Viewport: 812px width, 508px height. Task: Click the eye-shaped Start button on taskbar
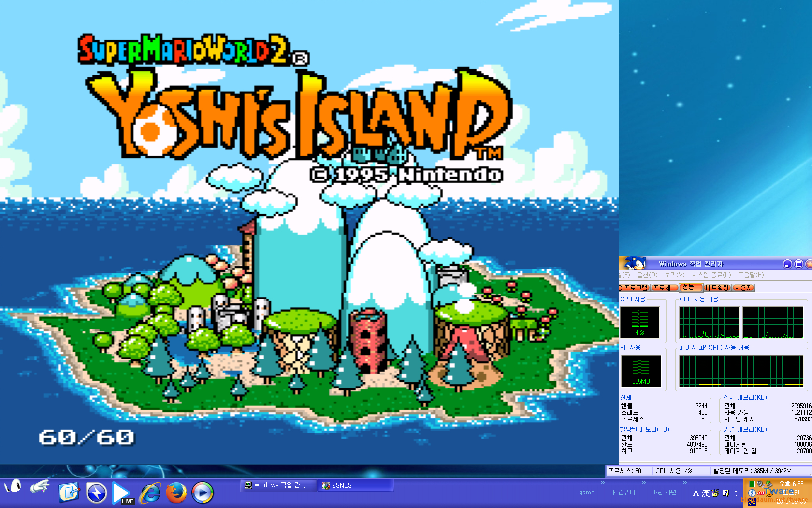[13, 486]
